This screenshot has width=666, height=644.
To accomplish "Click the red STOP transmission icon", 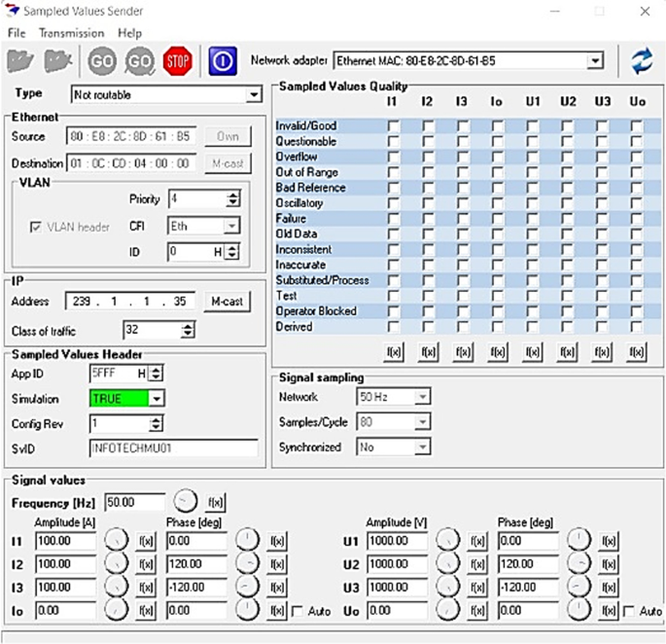I will [x=178, y=61].
